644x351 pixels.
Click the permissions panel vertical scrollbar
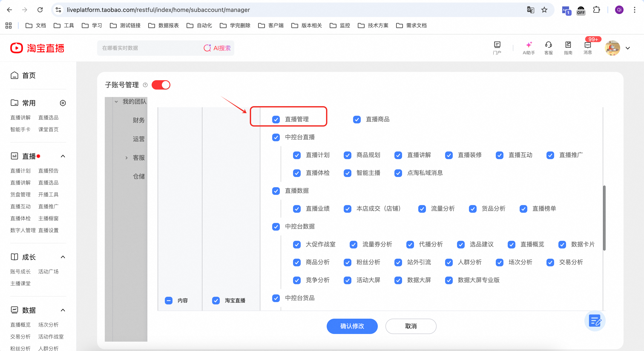(x=604, y=218)
